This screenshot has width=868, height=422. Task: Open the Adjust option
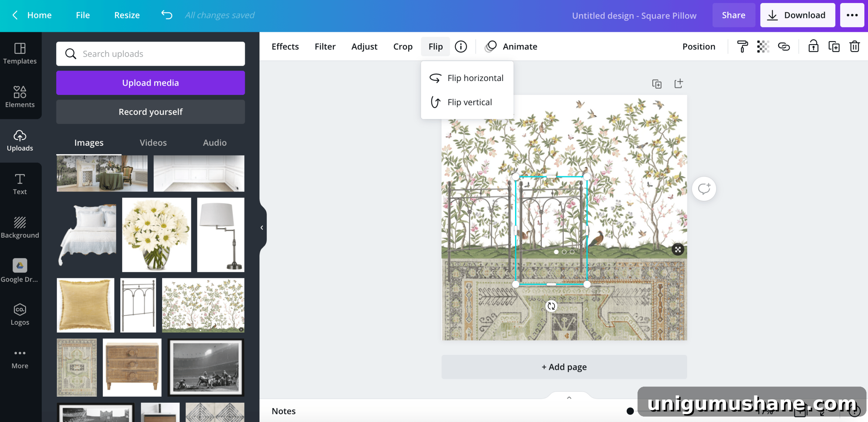click(364, 46)
